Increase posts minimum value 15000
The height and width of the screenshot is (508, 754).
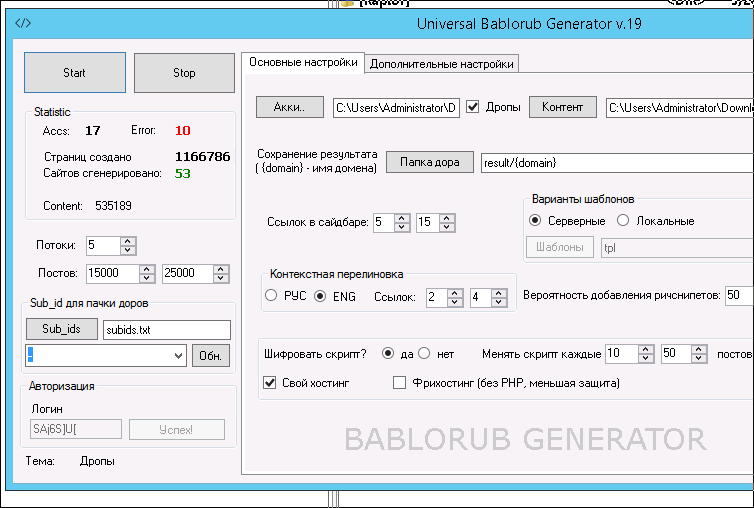tap(147, 269)
